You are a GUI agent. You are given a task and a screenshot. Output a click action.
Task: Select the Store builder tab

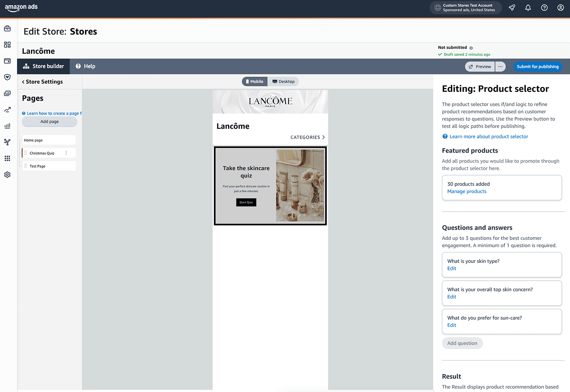43,66
